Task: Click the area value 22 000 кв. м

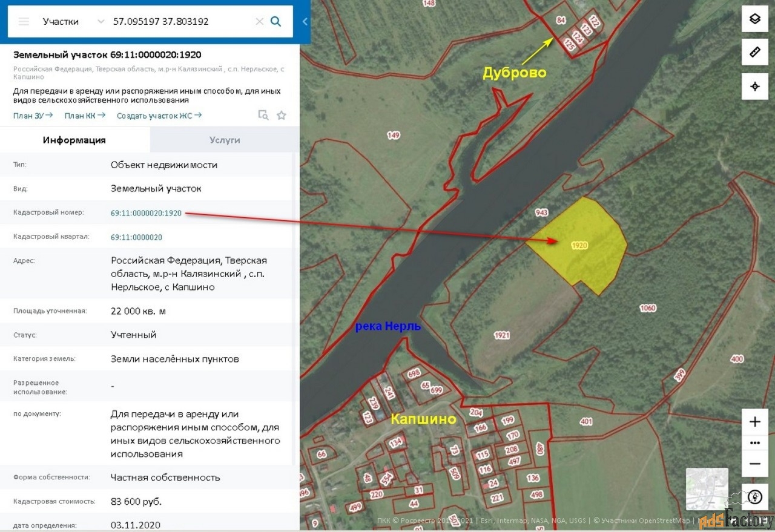Action: pyautogui.click(x=138, y=311)
